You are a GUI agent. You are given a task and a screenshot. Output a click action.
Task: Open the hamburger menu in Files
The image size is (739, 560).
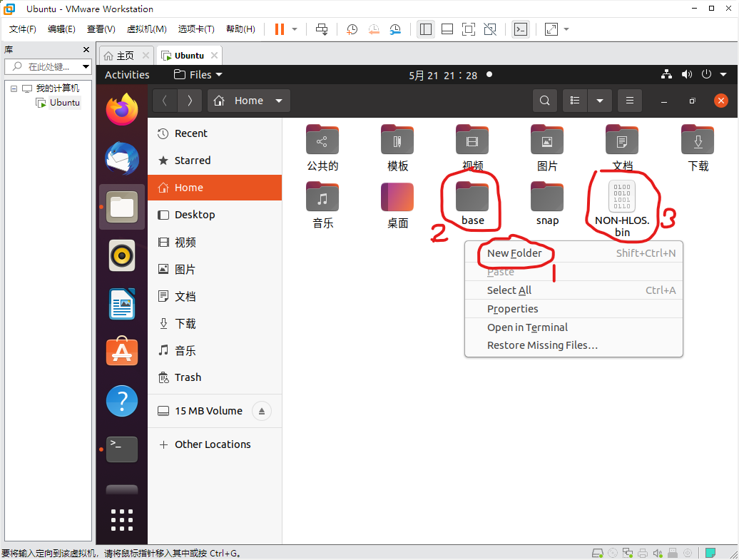[630, 101]
